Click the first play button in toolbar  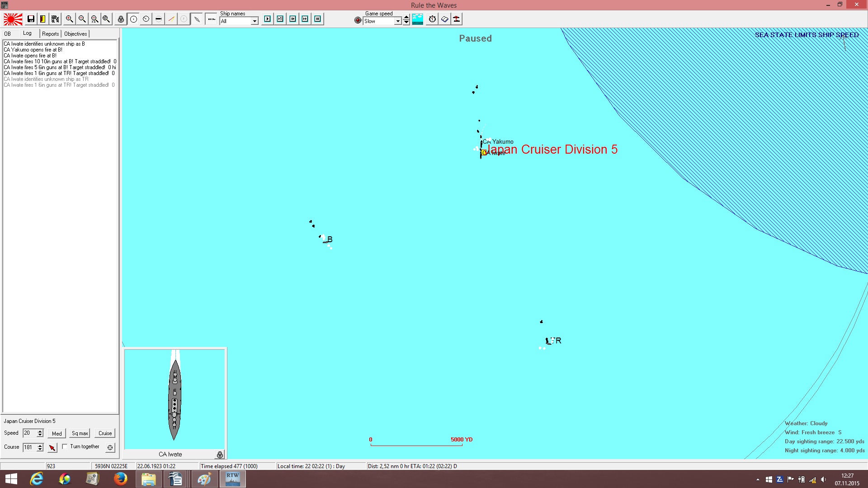pyautogui.click(x=268, y=19)
